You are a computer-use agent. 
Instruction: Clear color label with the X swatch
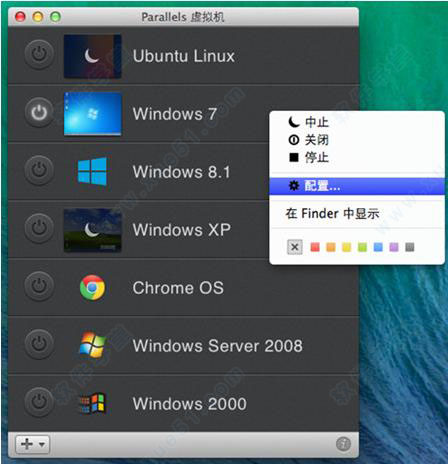[295, 247]
